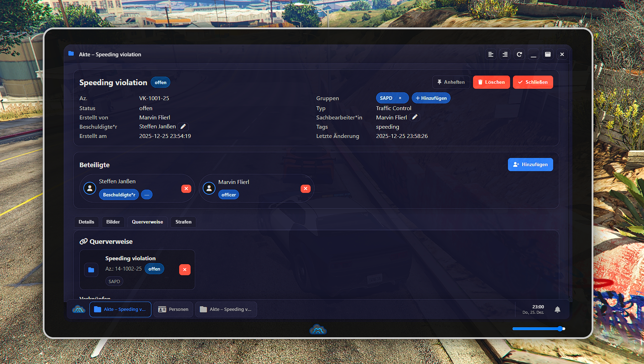Add a group with Hinzufügen
Screen dimensions: 644x364
[431, 98]
